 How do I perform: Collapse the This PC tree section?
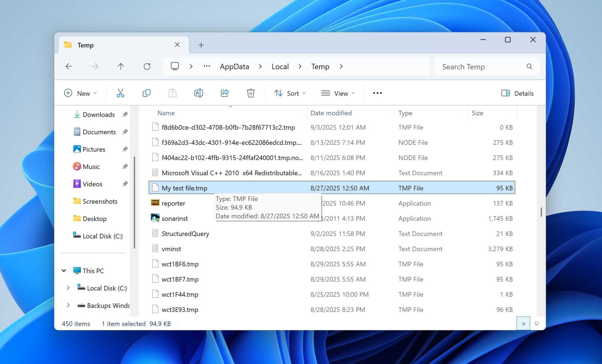tap(64, 270)
